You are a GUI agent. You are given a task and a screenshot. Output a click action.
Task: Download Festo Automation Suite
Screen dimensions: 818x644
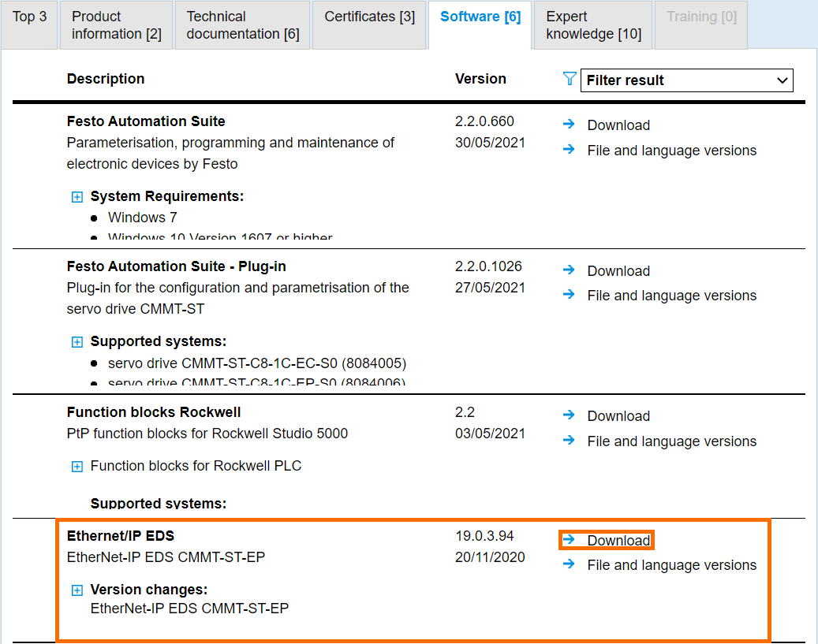click(618, 125)
